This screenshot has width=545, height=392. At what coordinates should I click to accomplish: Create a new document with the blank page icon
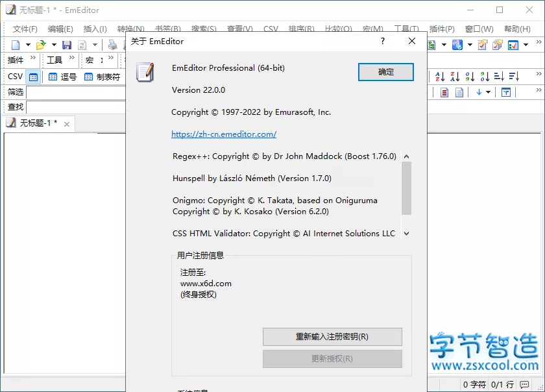pos(16,45)
